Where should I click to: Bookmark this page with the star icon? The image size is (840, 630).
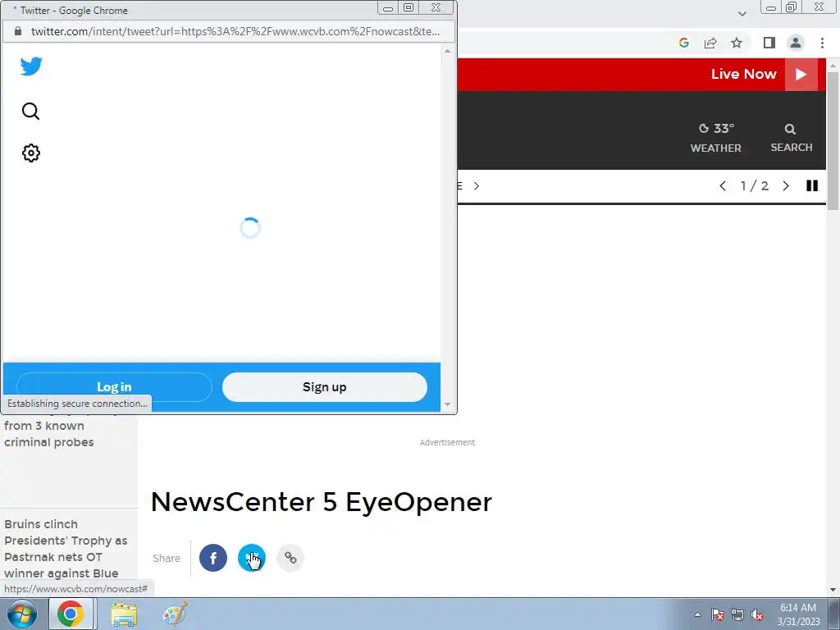(x=737, y=43)
